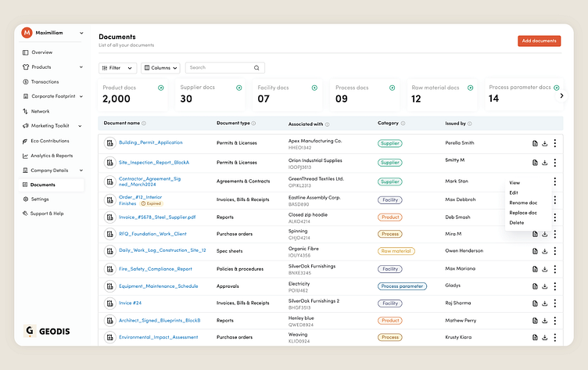The width and height of the screenshot is (588, 370).
Task: Toggle the Raw material docs indicator
Action: (470, 88)
